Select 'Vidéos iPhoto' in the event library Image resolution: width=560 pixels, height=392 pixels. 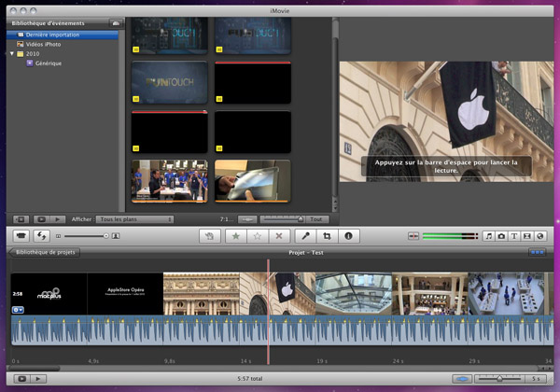[x=63, y=44]
